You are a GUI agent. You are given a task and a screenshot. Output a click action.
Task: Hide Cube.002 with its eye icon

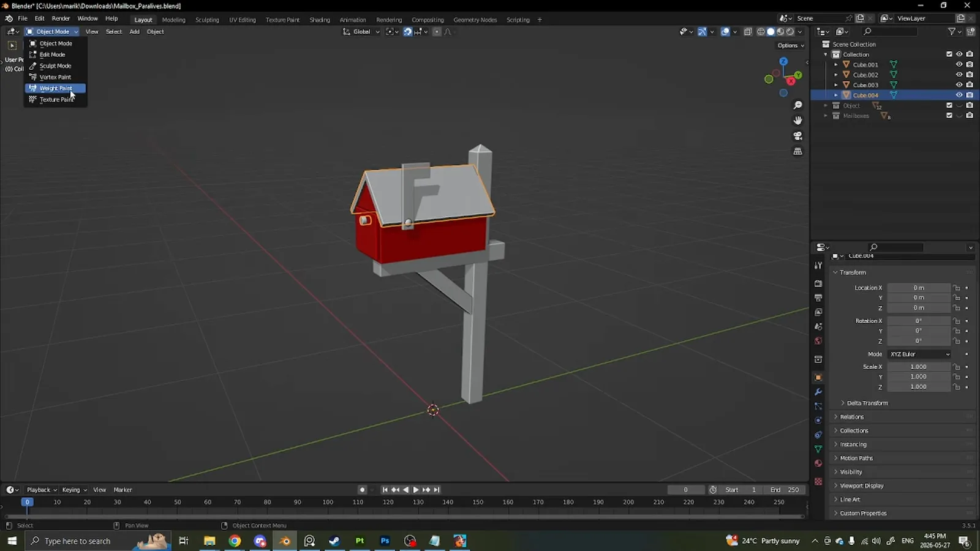tap(959, 75)
